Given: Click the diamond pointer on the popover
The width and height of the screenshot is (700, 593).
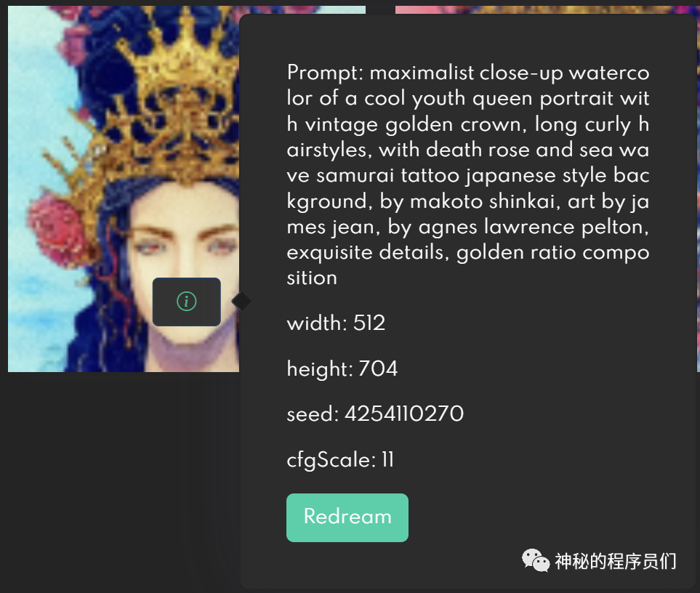Looking at the screenshot, I should point(241,301).
